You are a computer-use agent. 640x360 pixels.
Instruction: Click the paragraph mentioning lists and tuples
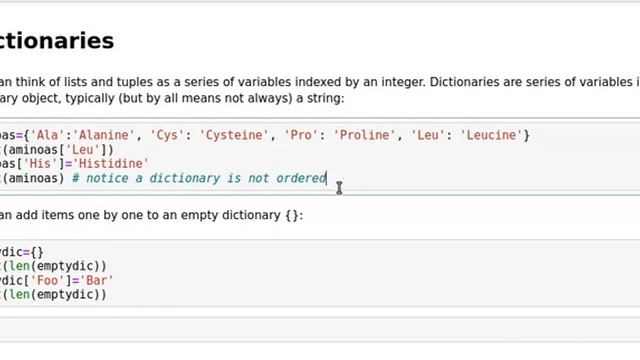pyautogui.click(x=320, y=90)
